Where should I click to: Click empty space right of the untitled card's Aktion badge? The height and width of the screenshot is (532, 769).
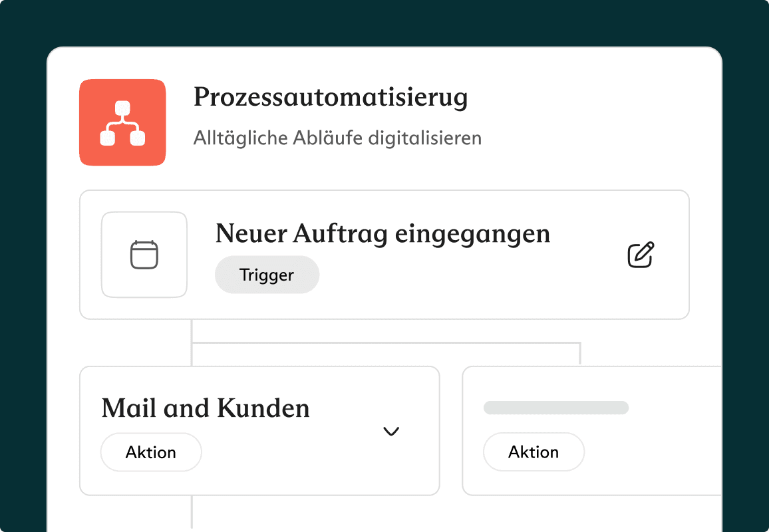pyautogui.click(x=652, y=452)
